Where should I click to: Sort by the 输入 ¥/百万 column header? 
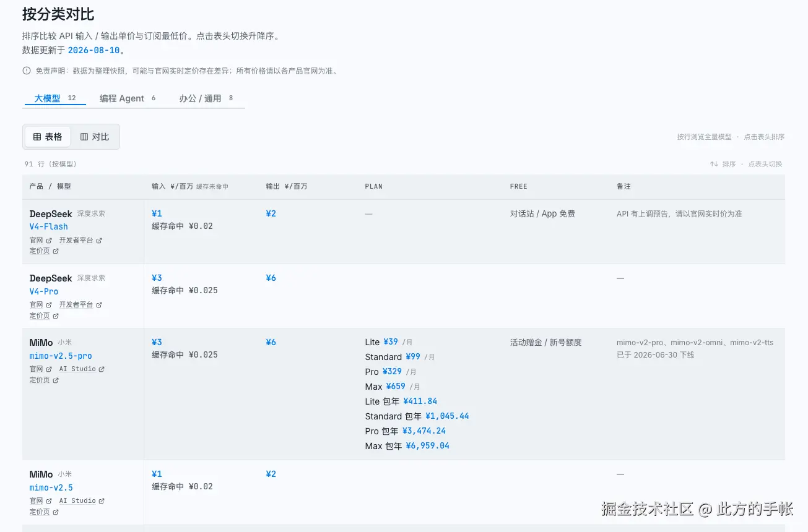point(190,186)
